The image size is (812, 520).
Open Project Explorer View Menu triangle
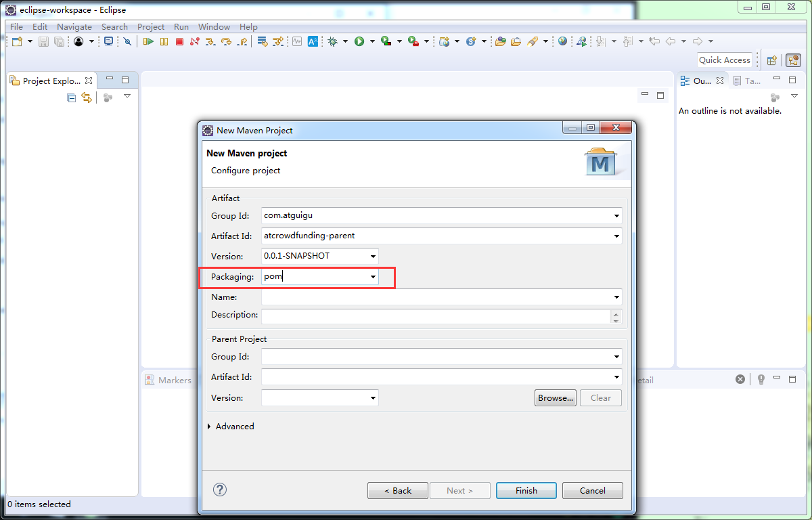pos(127,96)
